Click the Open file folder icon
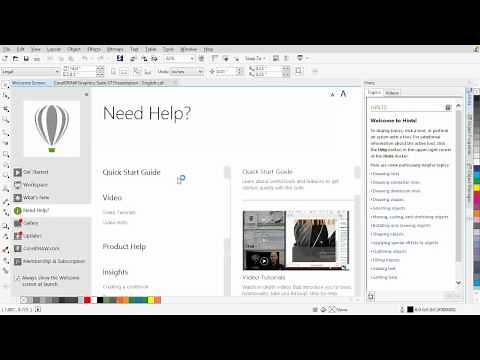The height and width of the screenshot is (360, 480). (16, 59)
